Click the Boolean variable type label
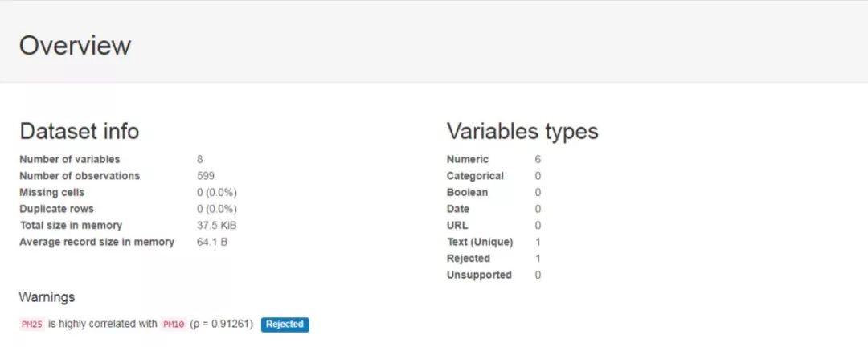868x347 pixels. point(467,193)
